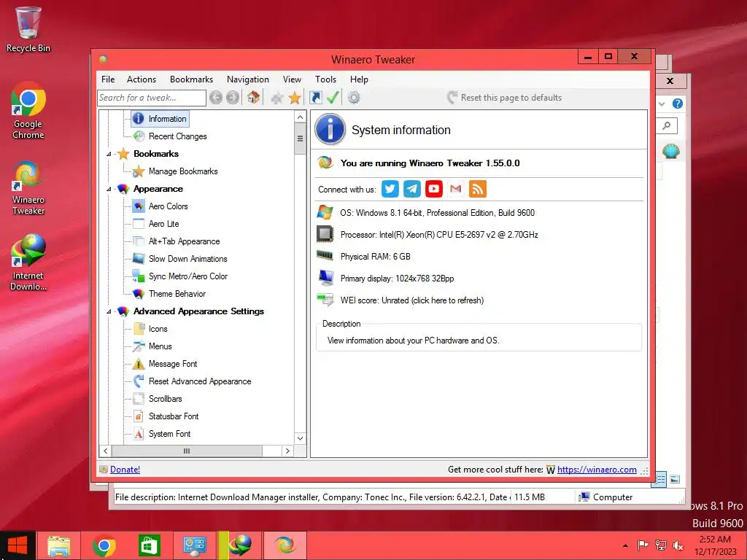Select Aero Lite tweak
Image resolution: width=747 pixels, height=560 pixels.
(x=164, y=224)
